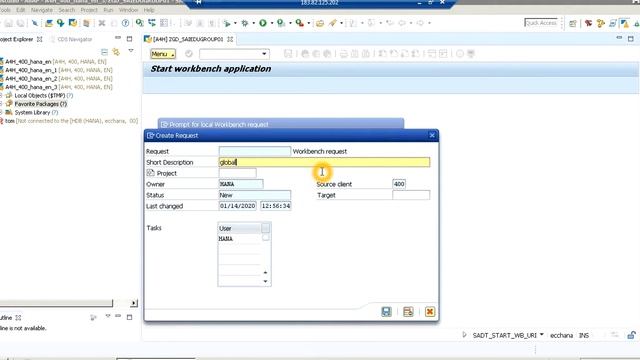The height and width of the screenshot is (360, 640).
Task: Click in the Short Description field
Action: 324,162
